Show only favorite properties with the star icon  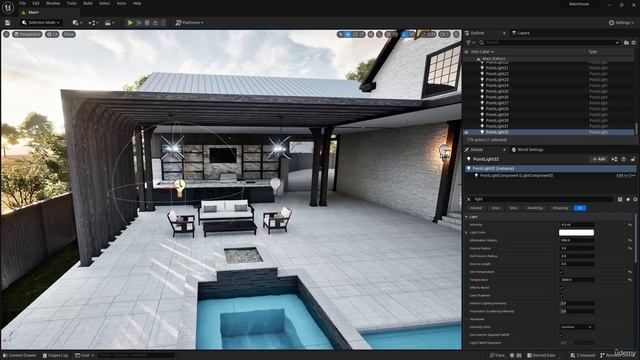(628, 199)
